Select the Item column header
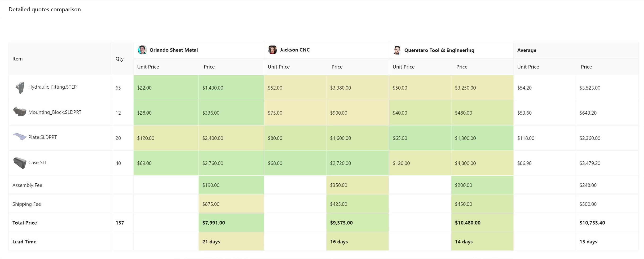The width and height of the screenshot is (644, 259). point(18,59)
